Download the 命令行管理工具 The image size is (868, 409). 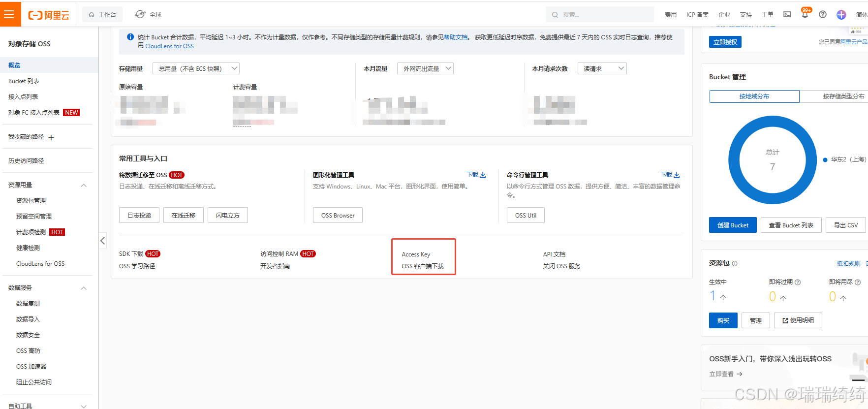pyautogui.click(x=670, y=175)
